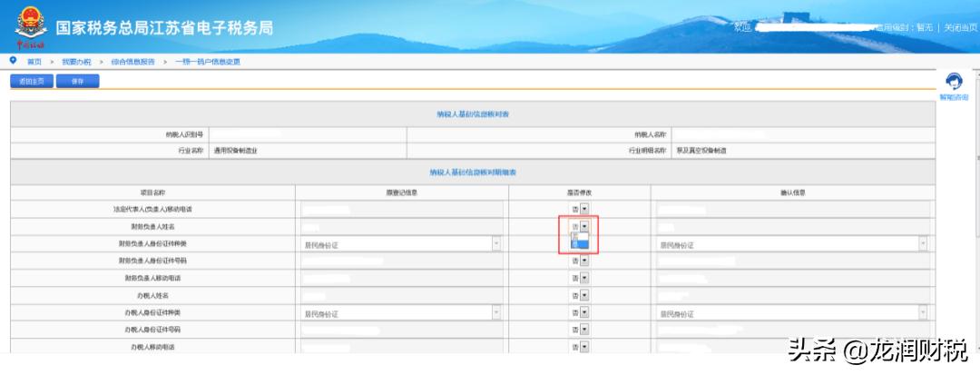Click 办税人身份证件种类 row label
Image resolution: width=980 pixels, height=375 pixels.
point(152,311)
